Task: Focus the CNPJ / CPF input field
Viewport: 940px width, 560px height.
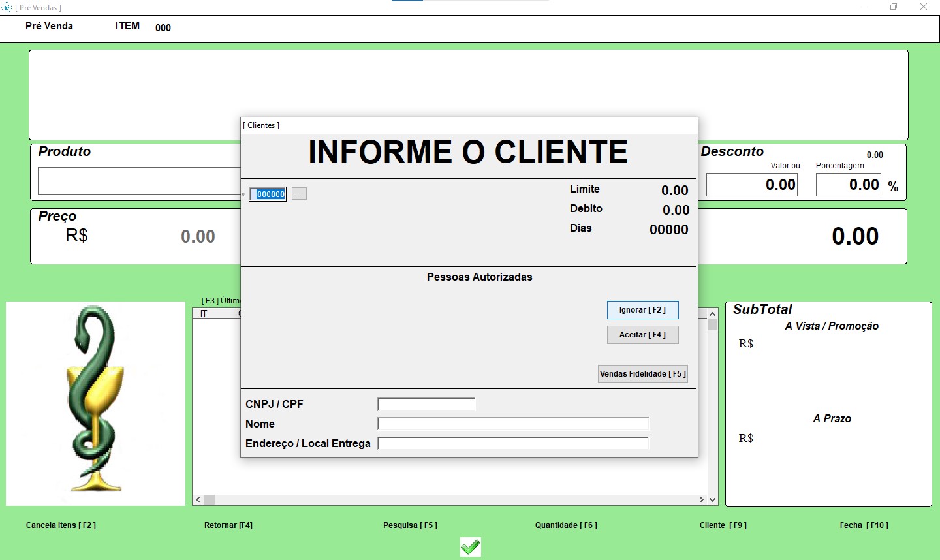Action: pyautogui.click(x=426, y=404)
